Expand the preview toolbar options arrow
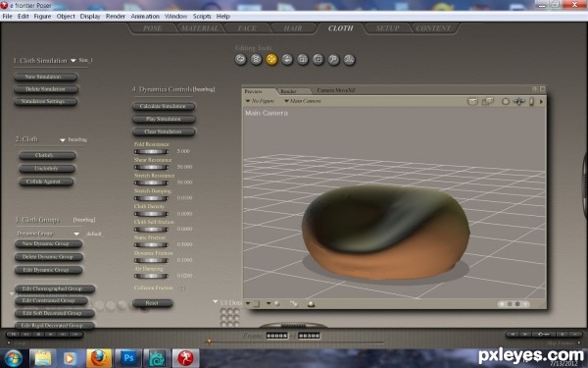Viewport: 588px width, 368px height. (541, 101)
